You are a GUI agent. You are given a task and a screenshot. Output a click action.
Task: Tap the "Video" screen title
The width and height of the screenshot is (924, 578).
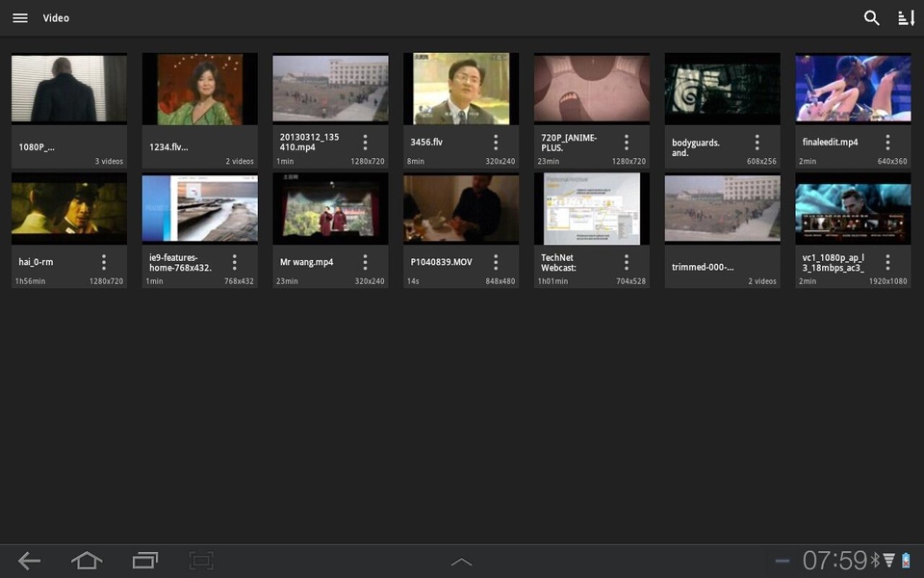click(x=56, y=18)
